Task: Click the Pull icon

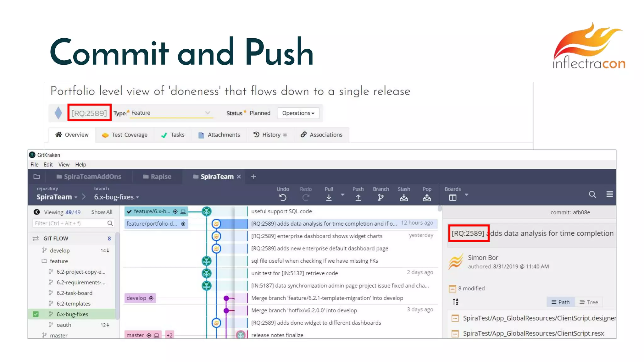Action: click(329, 197)
